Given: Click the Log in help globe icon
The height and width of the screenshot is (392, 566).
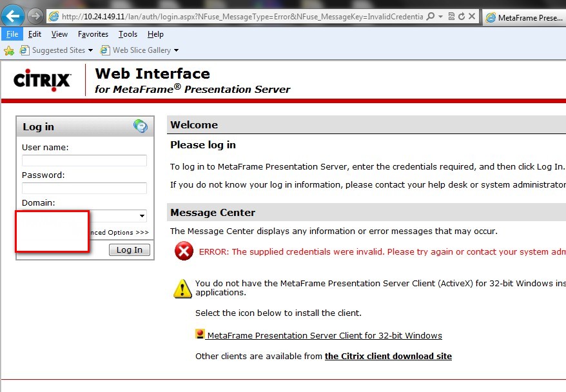Looking at the screenshot, I should click(x=141, y=126).
